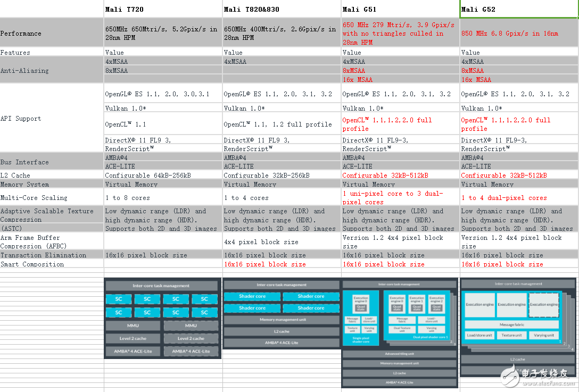Click the Transaction Elimination row label

tap(52, 255)
